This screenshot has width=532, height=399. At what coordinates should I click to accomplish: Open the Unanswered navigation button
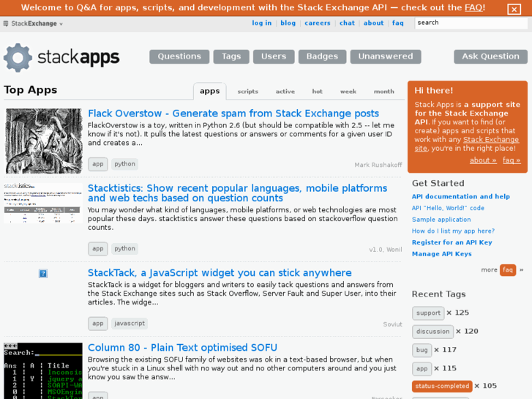click(386, 56)
